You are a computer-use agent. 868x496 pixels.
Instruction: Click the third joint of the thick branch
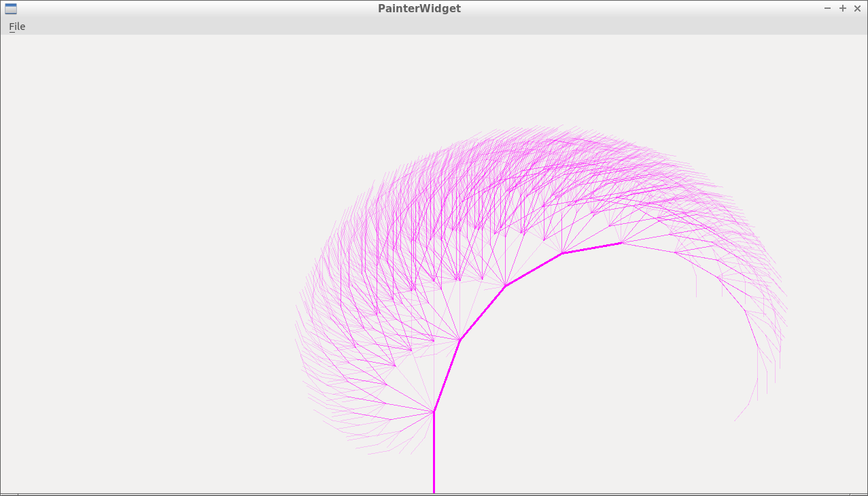pyautogui.click(x=506, y=286)
